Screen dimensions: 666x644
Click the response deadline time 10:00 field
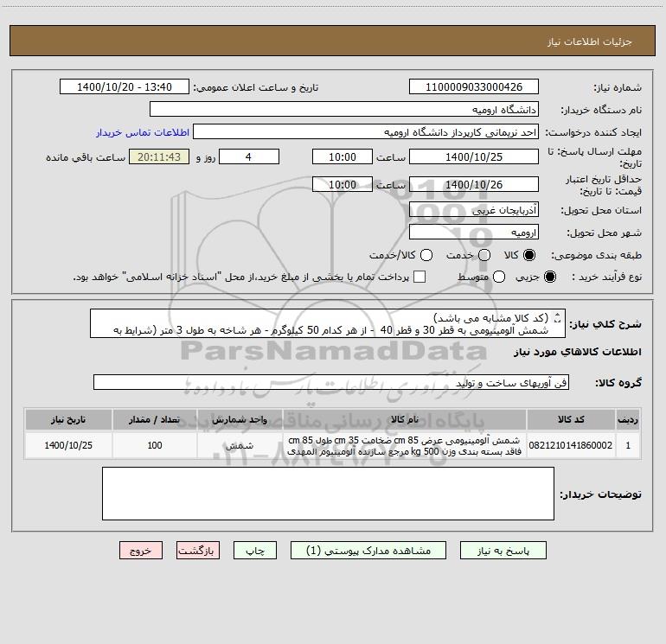(x=343, y=156)
